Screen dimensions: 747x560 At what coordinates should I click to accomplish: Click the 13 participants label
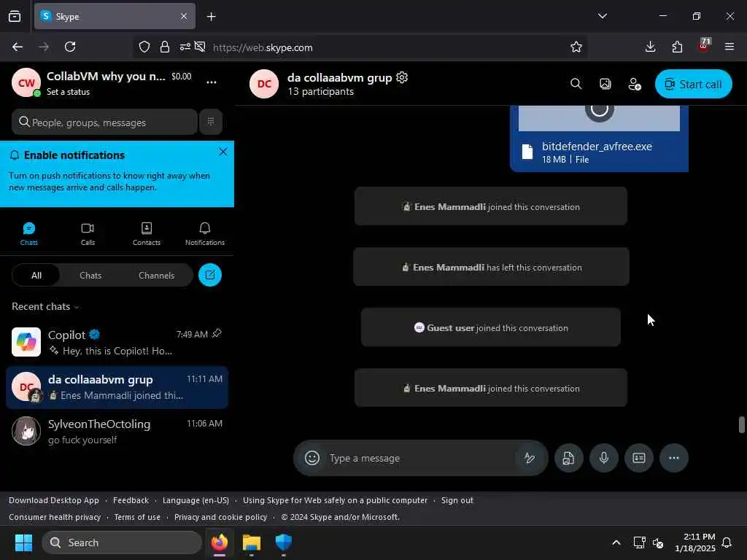pos(321,91)
